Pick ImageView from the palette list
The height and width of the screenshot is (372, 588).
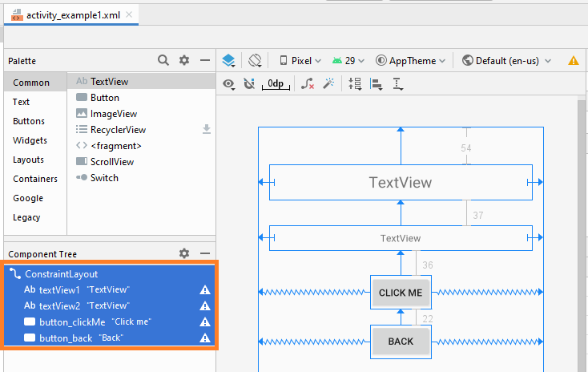pos(141,114)
